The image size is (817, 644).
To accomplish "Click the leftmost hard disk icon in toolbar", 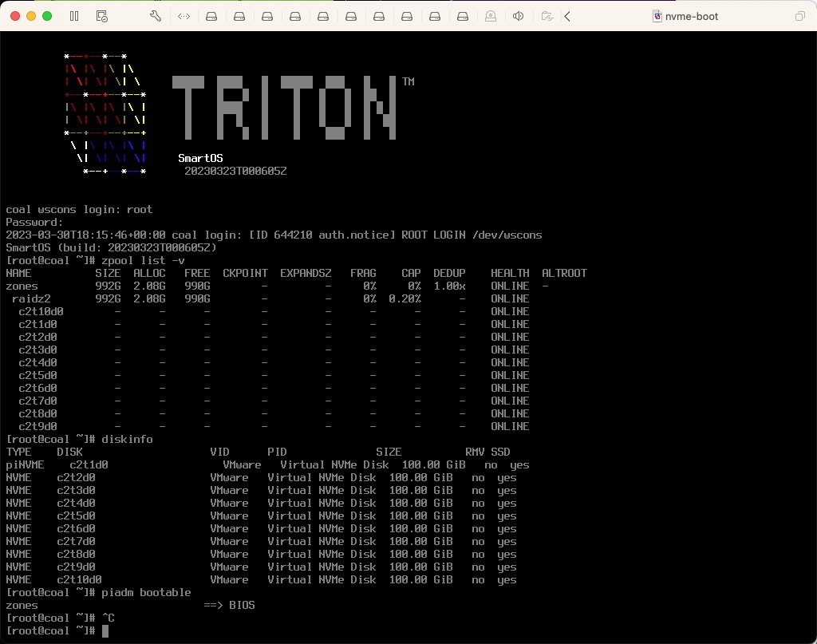I will (x=211, y=16).
